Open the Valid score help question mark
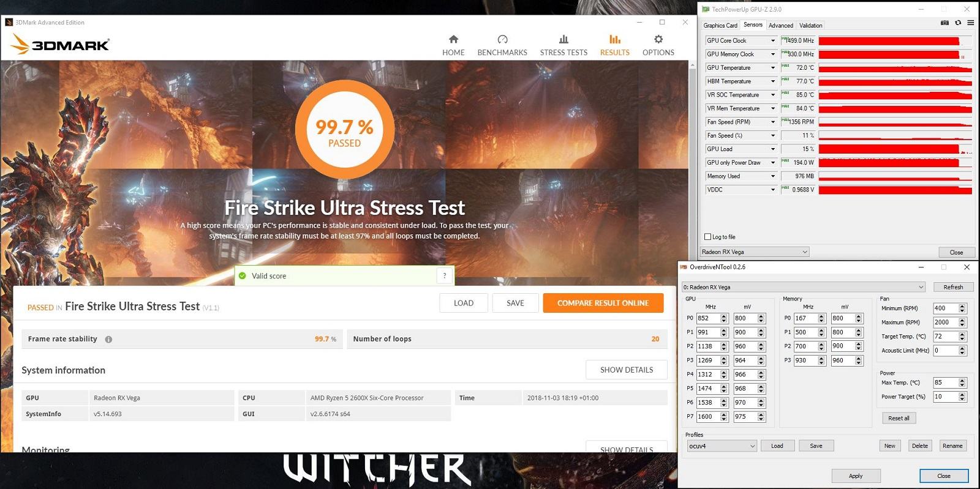This screenshot has height=489, width=980. [x=445, y=275]
